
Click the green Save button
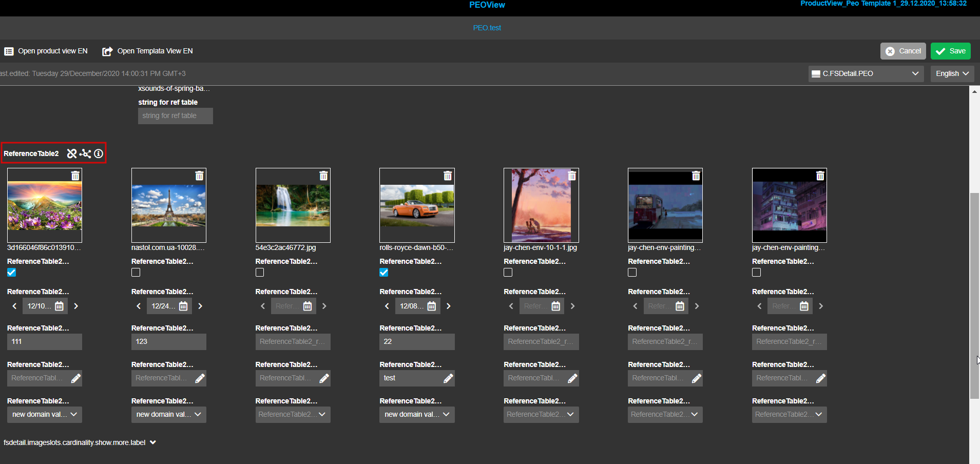tap(950, 51)
